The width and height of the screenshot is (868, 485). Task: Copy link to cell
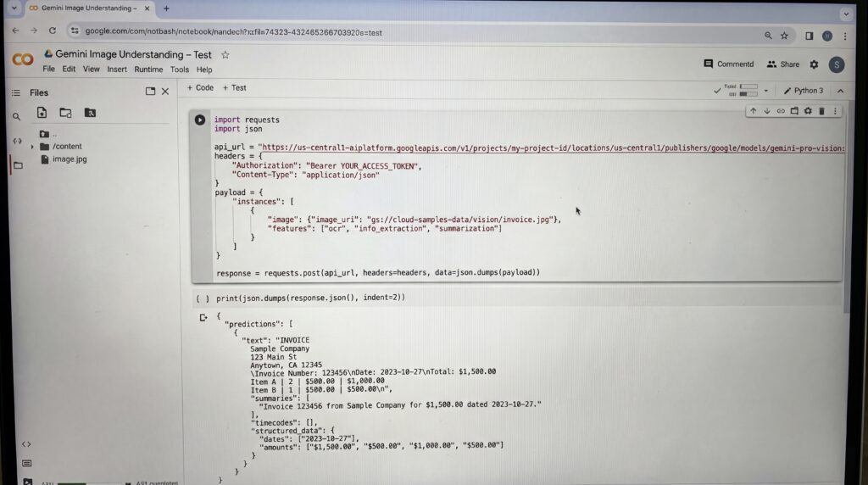click(x=781, y=111)
